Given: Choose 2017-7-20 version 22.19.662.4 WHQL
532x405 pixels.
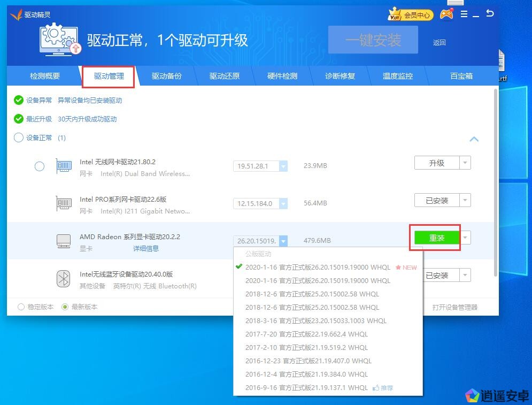Looking at the screenshot, I should click(306, 334).
